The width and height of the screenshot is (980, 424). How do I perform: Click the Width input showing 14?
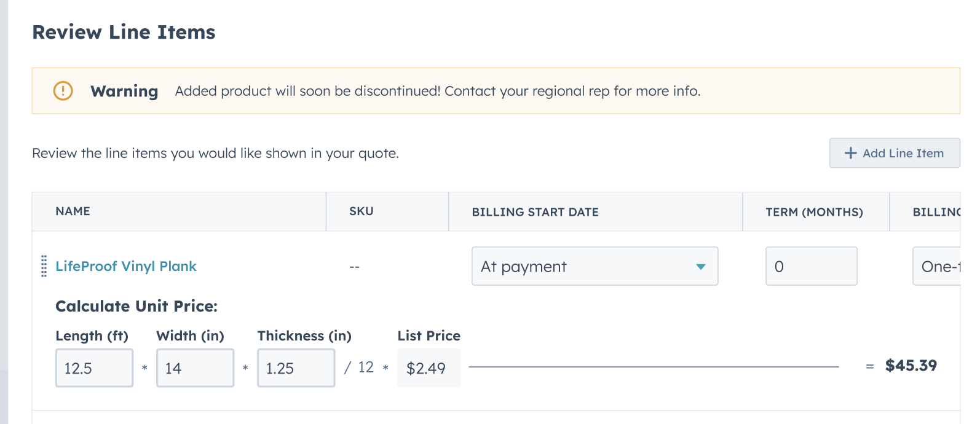[x=195, y=367]
